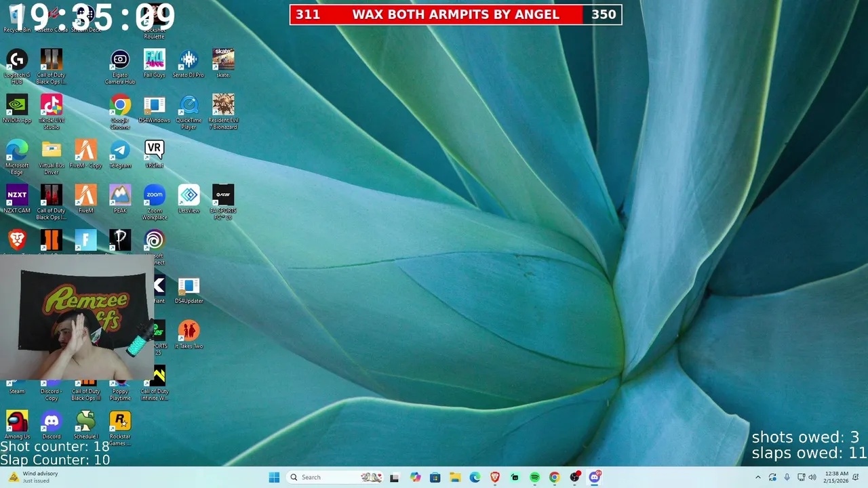868x488 pixels.
Task: Select the DS4Updater desktop icon
Action: [189, 289]
